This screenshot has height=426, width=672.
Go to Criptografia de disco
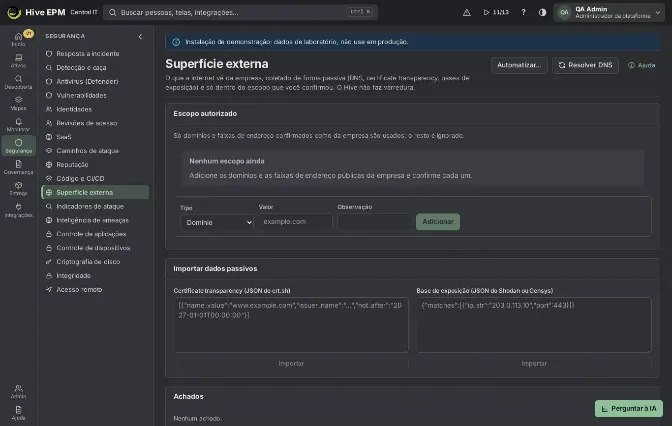click(x=95, y=262)
